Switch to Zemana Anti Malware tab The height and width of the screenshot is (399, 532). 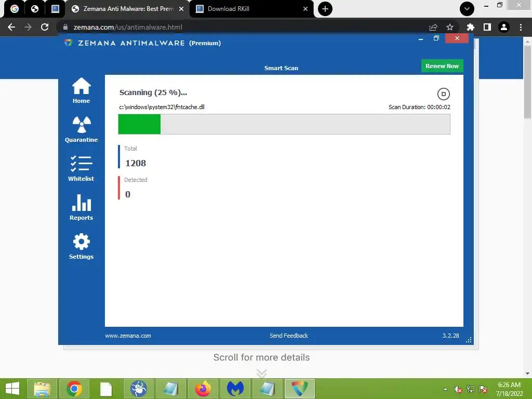127,9
